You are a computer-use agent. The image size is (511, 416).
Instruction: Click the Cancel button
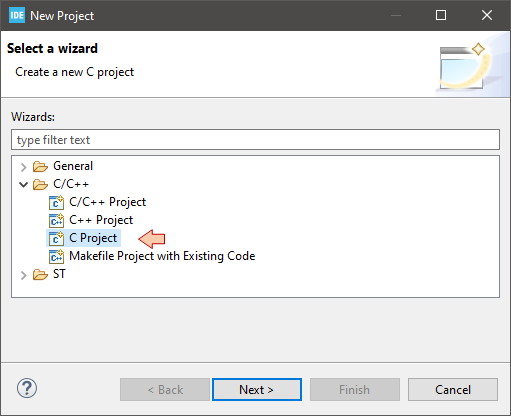coord(453,389)
